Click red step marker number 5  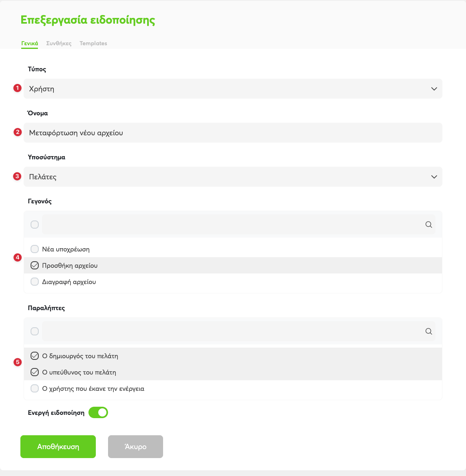17,362
